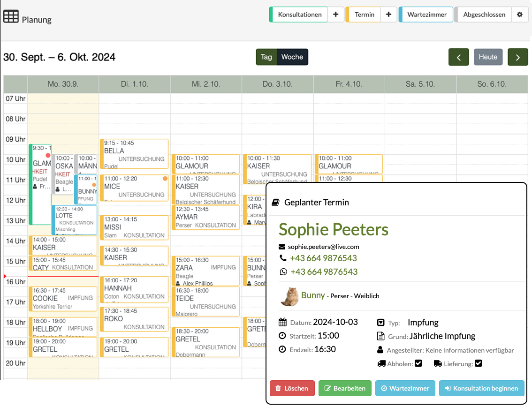The image size is (532, 407).
Task: Move patient to Wartezimmer in popup
Action: [405, 388]
